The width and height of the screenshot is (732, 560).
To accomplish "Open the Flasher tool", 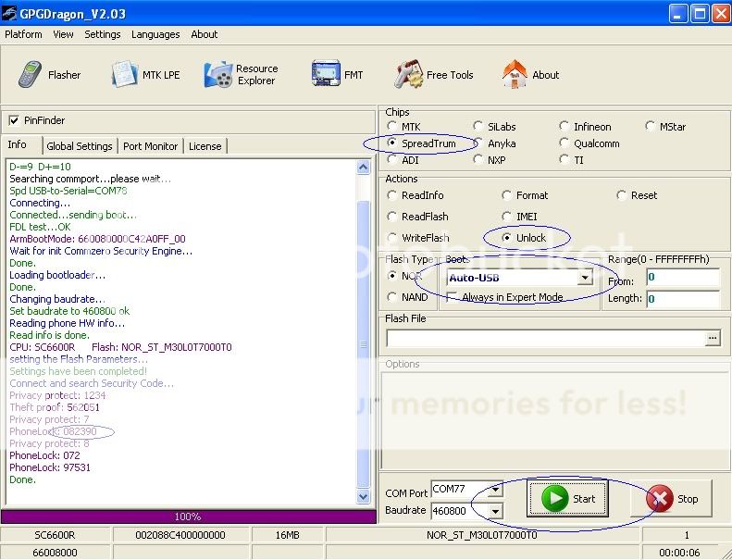I will pos(49,75).
